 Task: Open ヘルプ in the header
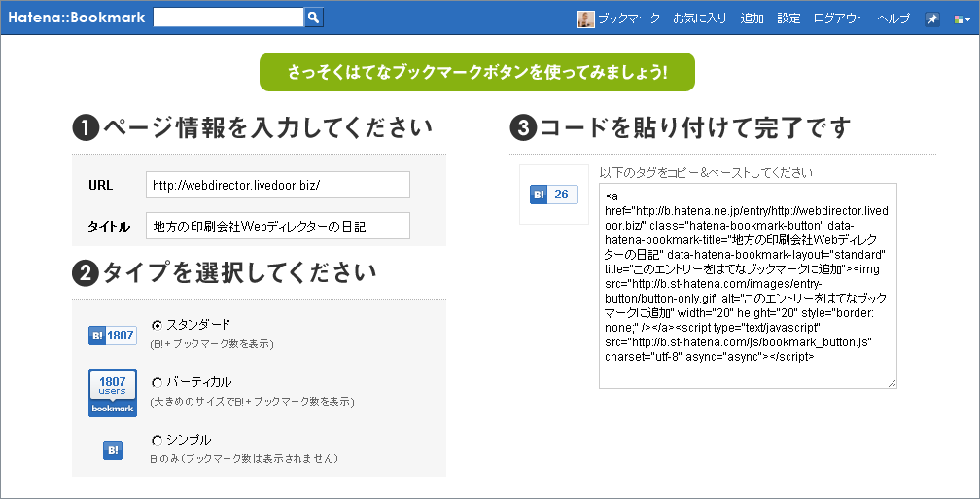pyautogui.click(x=893, y=18)
